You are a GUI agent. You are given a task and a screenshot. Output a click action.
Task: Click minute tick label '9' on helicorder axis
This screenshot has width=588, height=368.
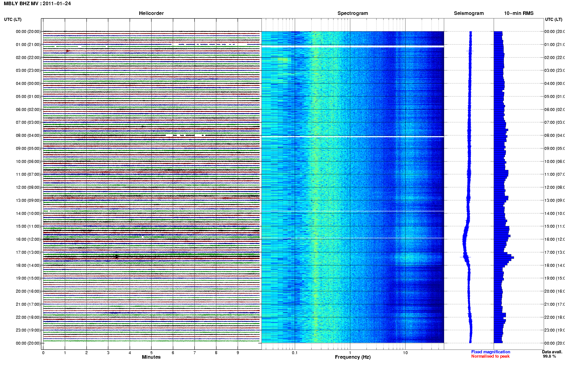[238, 353]
